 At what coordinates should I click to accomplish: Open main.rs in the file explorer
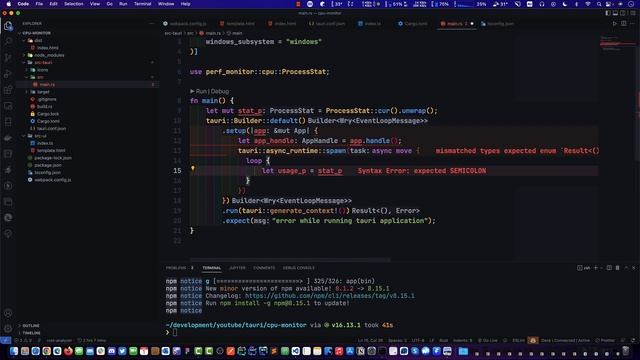click(47, 84)
